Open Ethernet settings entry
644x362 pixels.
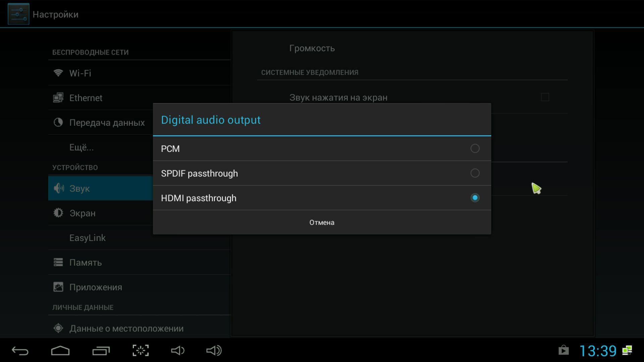click(86, 98)
